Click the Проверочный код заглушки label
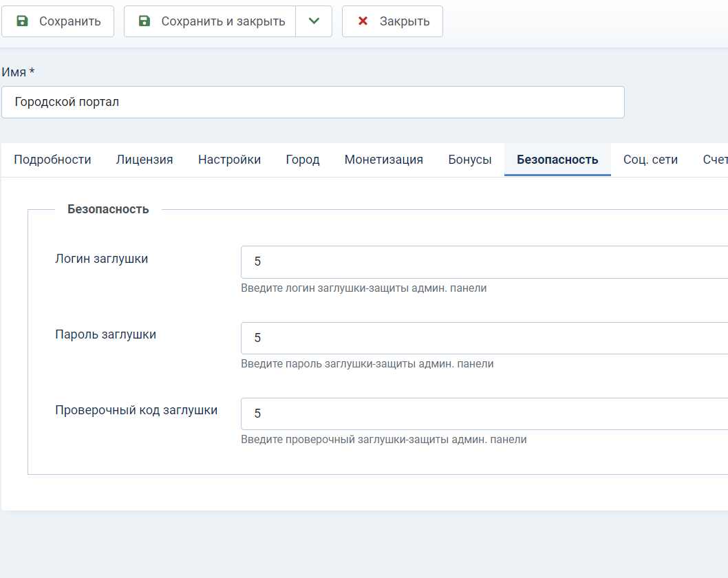 136,410
